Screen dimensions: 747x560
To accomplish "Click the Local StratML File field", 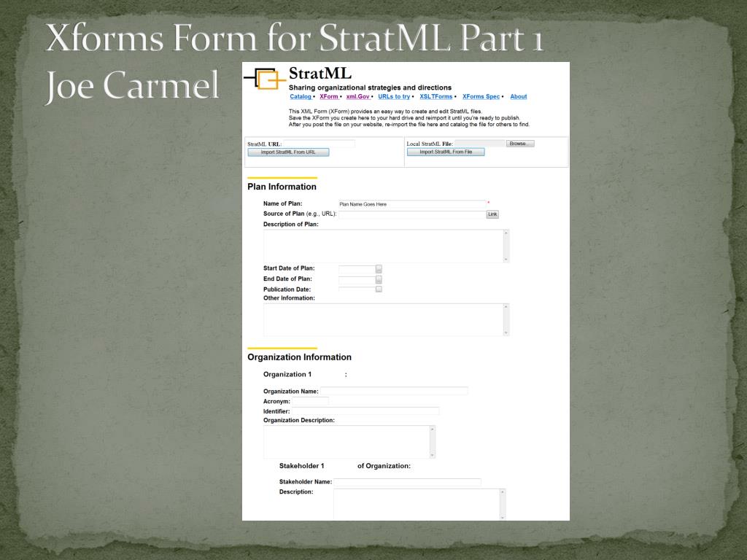I will [479, 144].
